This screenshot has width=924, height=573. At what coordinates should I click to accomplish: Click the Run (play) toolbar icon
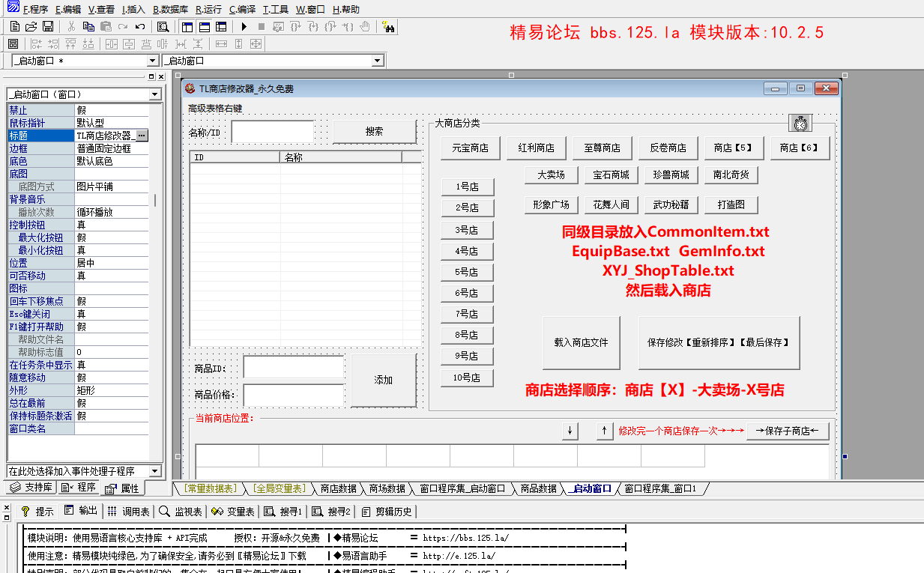click(x=244, y=27)
